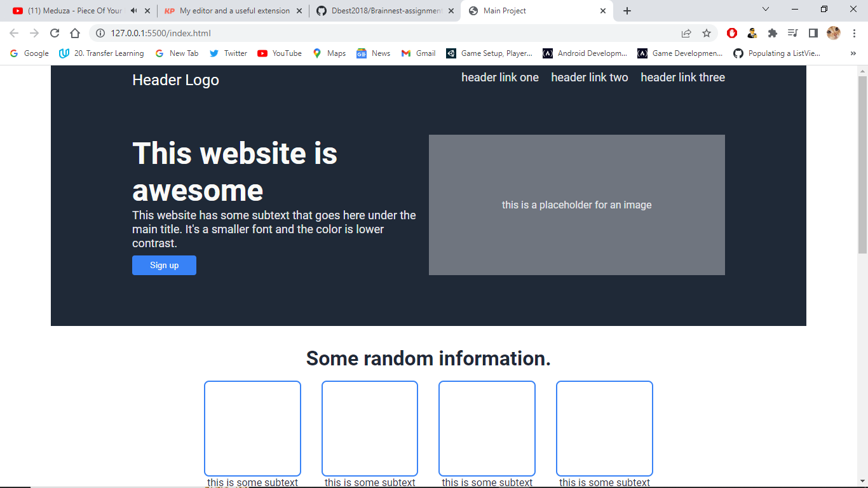Open the Extensions puzzle piece icon
The image size is (868, 488).
pyautogui.click(x=773, y=33)
